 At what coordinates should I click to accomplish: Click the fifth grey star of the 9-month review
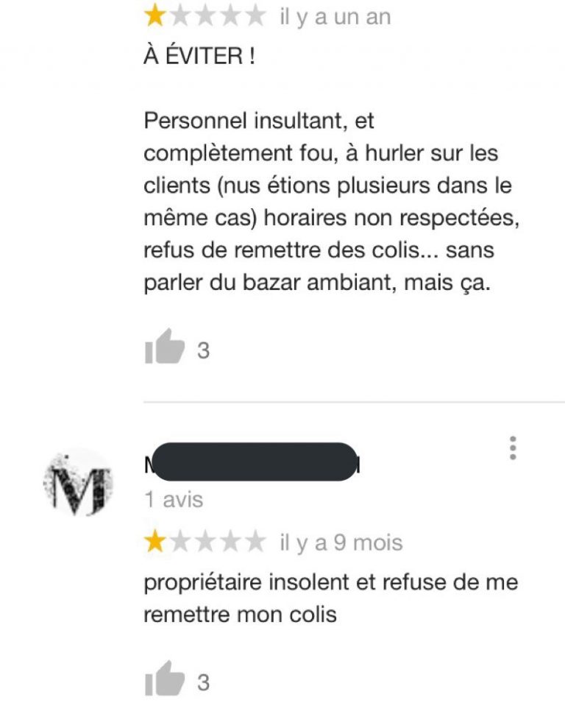[255, 542]
